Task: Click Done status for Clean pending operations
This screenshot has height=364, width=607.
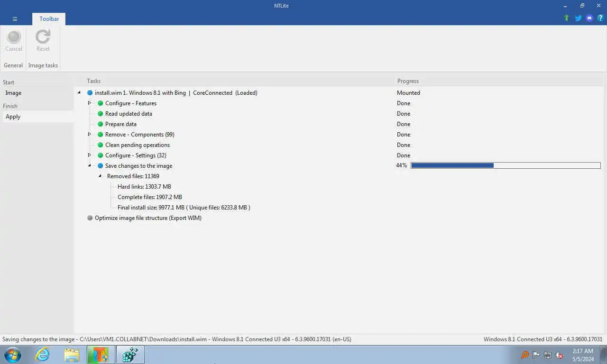Action: pos(404,145)
